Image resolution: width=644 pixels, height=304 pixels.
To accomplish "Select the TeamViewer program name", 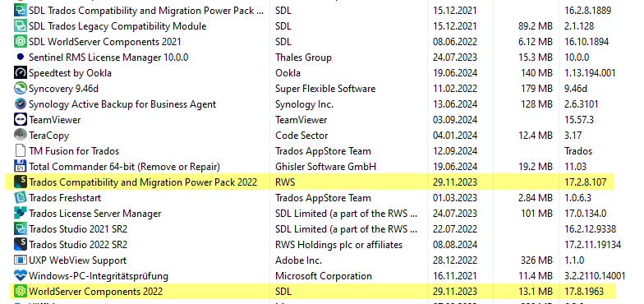I will (x=54, y=120).
